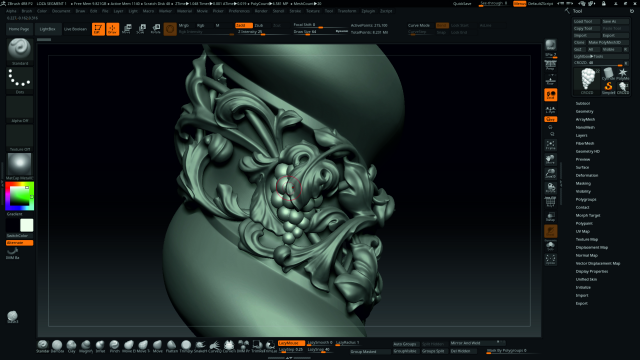Click the Load Tool button
640x360 pixels.
tap(587, 22)
